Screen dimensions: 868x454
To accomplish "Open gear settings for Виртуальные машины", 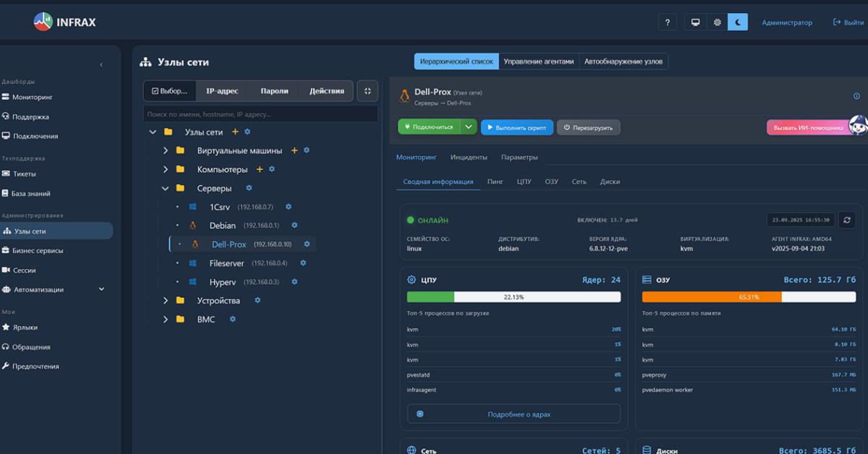I will click(306, 150).
